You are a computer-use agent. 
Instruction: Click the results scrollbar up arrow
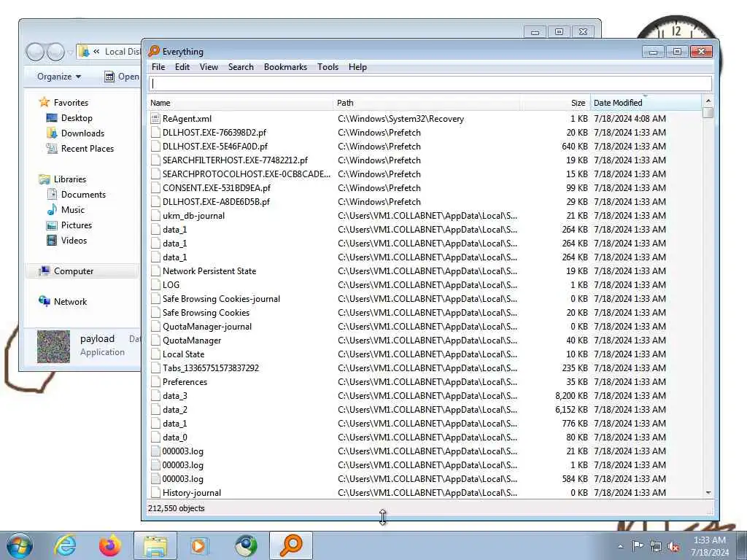[x=708, y=101]
